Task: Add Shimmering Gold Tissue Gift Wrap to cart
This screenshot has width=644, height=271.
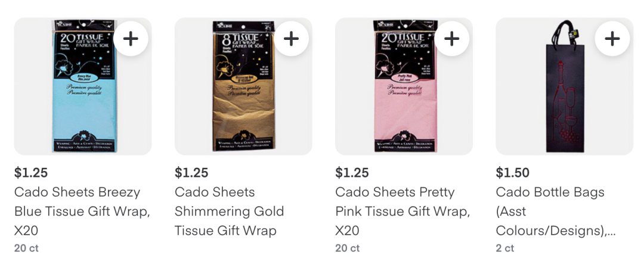Action: [291, 39]
